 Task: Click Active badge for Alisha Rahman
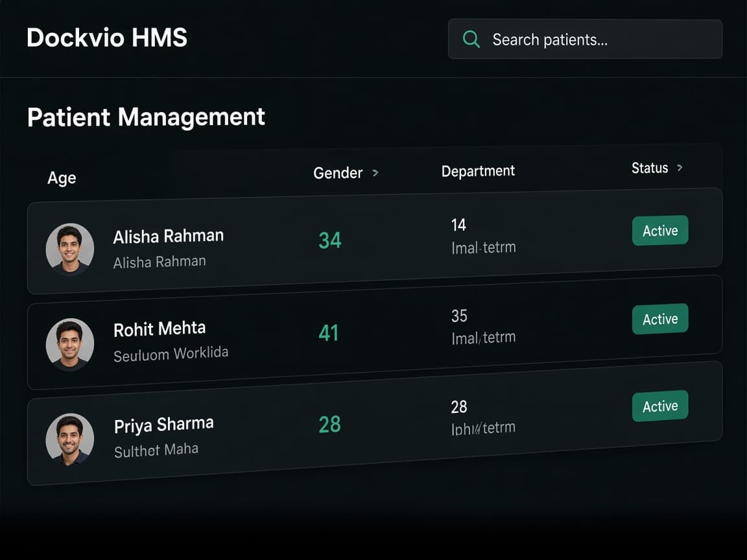pyautogui.click(x=660, y=231)
